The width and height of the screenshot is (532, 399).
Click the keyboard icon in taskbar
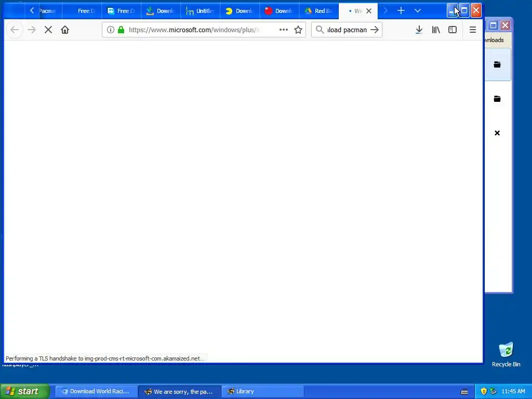[x=464, y=392]
